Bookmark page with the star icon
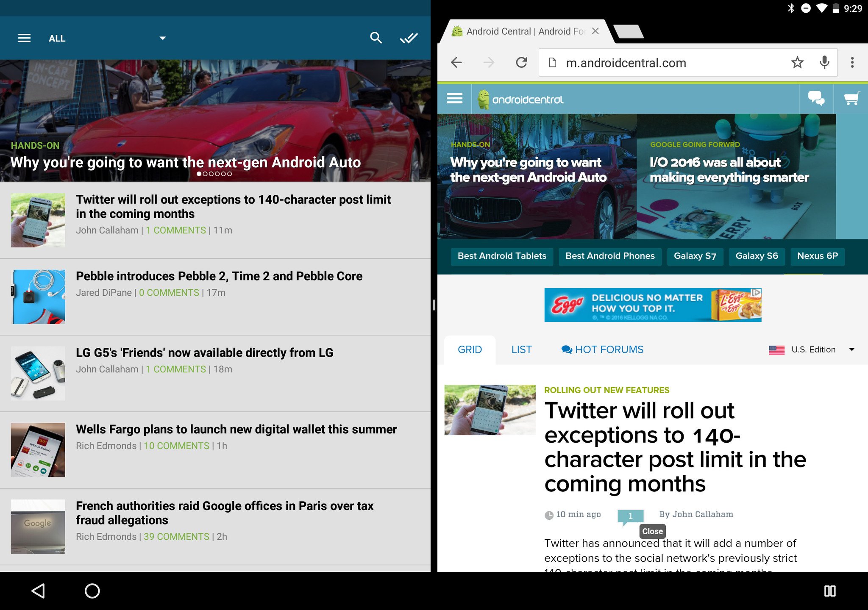Image resolution: width=868 pixels, height=610 pixels. click(797, 63)
